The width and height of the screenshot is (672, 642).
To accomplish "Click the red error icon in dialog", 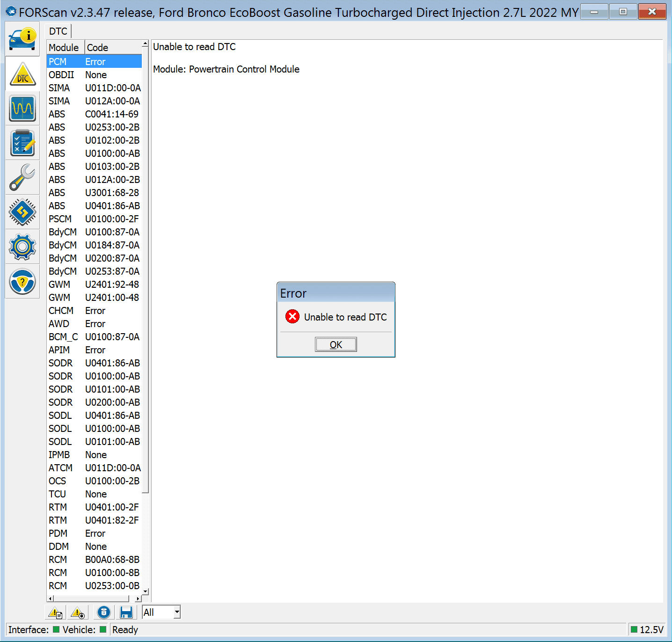I will [292, 317].
